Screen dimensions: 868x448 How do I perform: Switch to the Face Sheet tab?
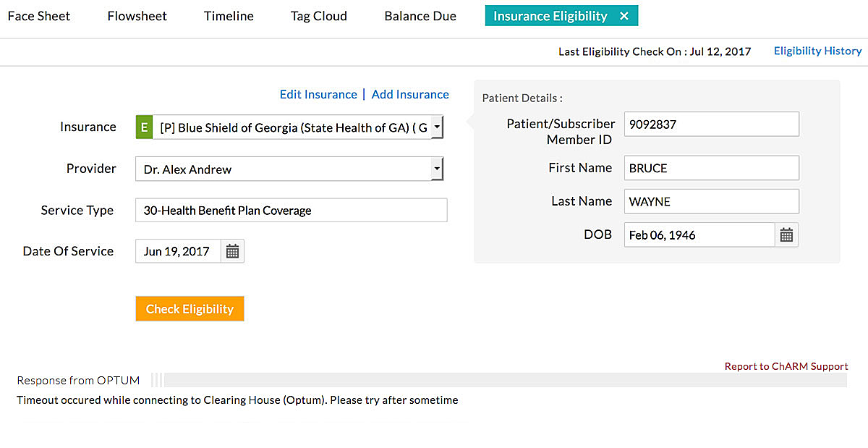pos(38,15)
